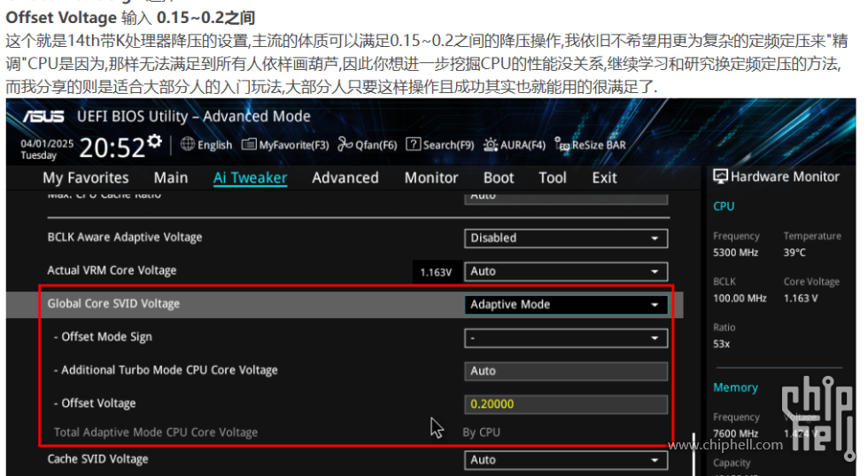Switch to Main tab
The image size is (868, 476).
171,178
